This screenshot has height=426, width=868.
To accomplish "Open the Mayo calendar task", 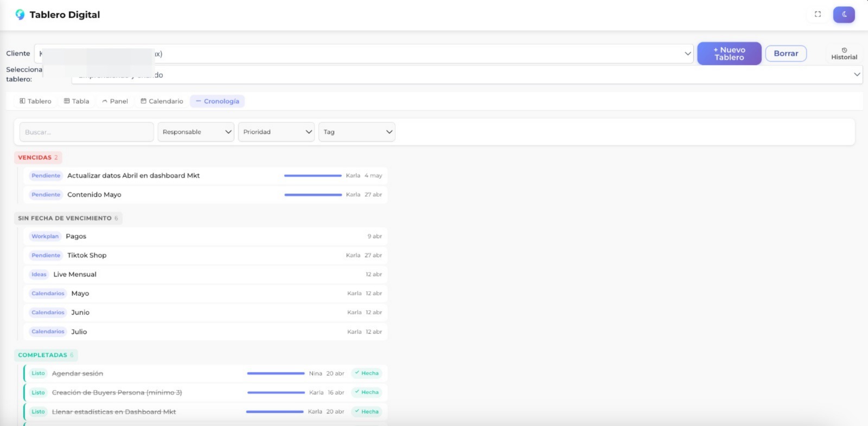I will (205, 294).
